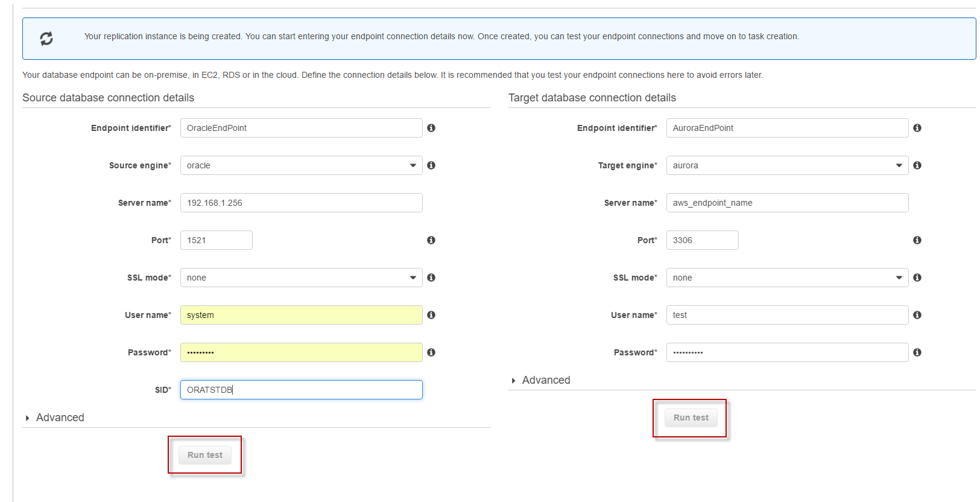The height and width of the screenshot is (502, 980).
Task: Click info icon beside target SSL mode
Action: coord(917,278)
